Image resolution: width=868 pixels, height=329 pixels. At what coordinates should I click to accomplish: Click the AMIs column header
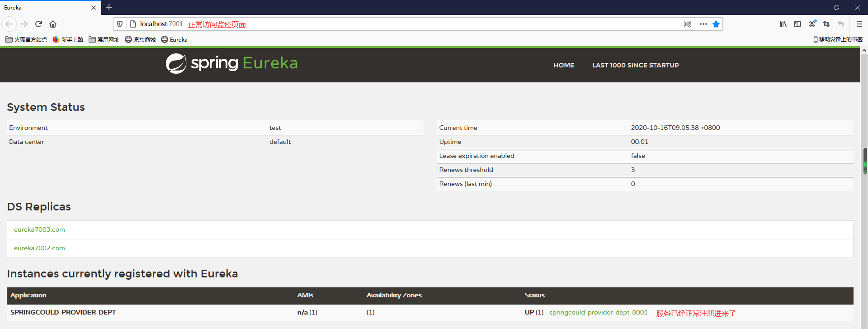pos(305,295)
